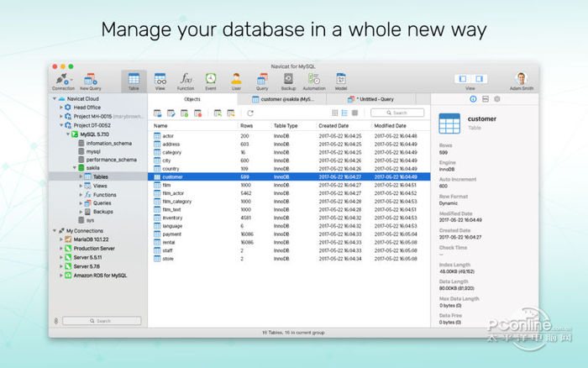Collapse the Navicat Cloud tree section

(x=54, y=98)
